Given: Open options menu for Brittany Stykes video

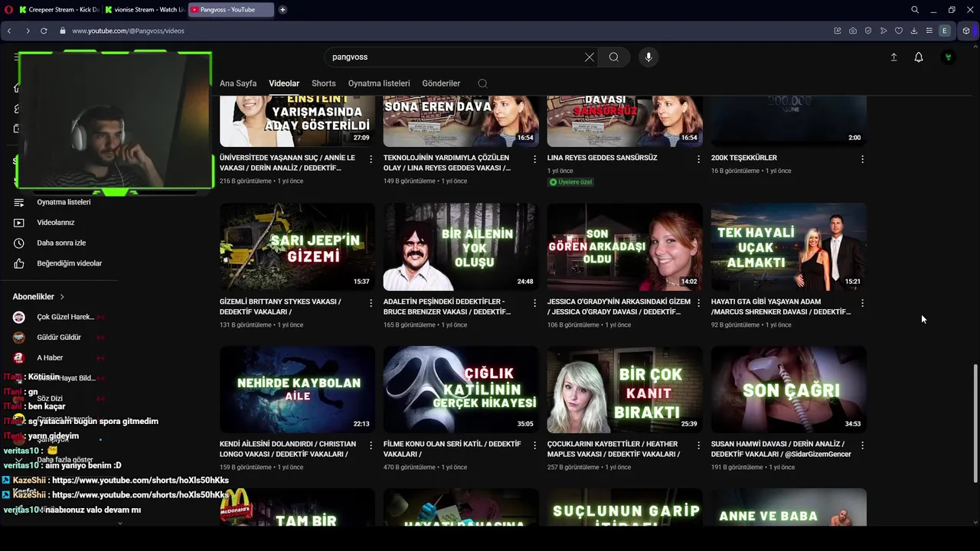Looking at the screenshot, I should click(371, 303).
